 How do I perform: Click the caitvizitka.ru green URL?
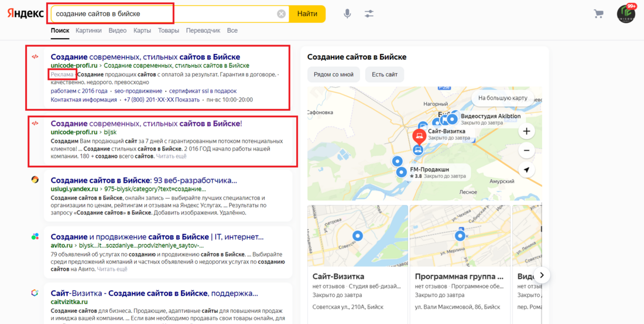(69, 302)
